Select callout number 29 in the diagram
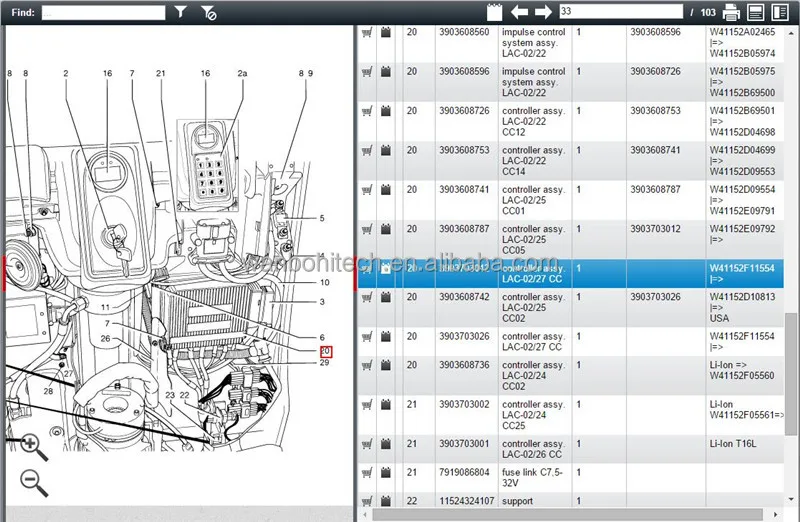Screen dimensions: 800x522 click(x=324, y=363)
